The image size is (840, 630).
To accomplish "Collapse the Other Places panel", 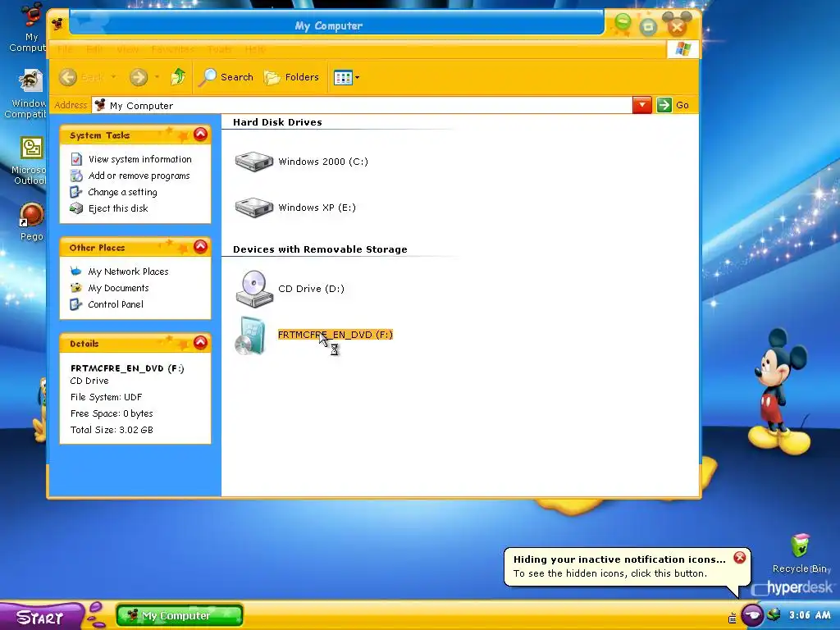I will (x=200, y=246).
